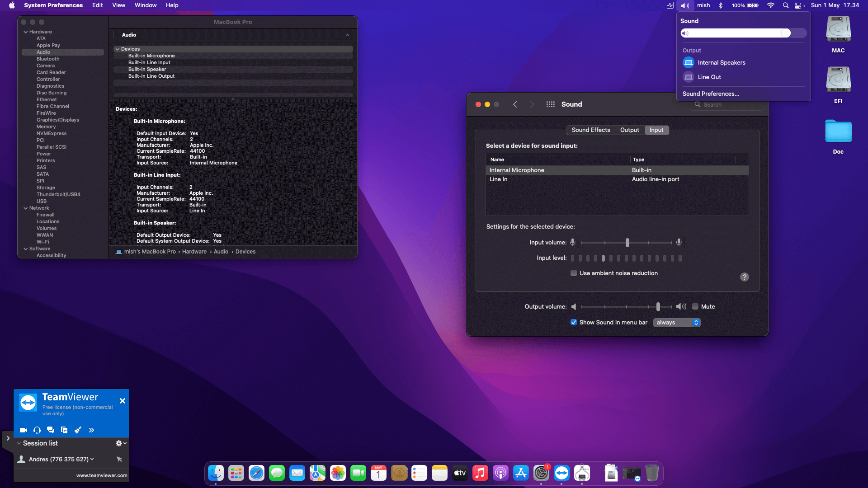Open Reminders in the Dock
Image resolution: width=868 pixels, height=488 pixels.
(419, 473)
